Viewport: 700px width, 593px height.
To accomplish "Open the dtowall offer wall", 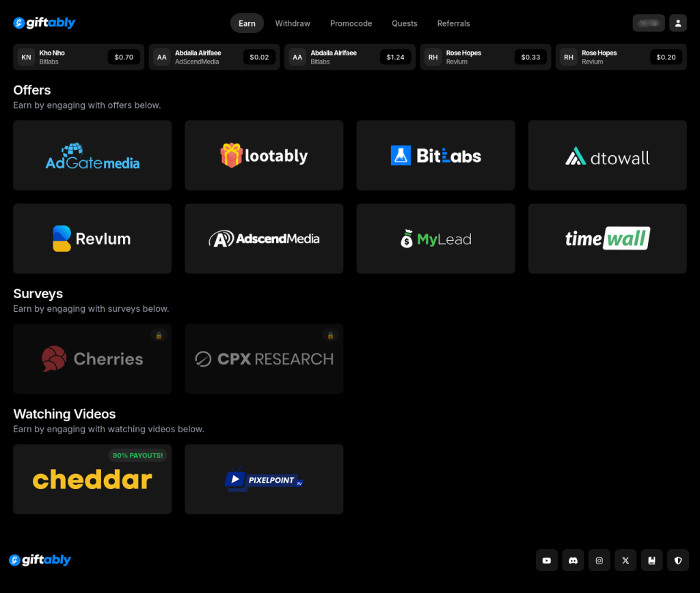I will (x=607, y=155).
